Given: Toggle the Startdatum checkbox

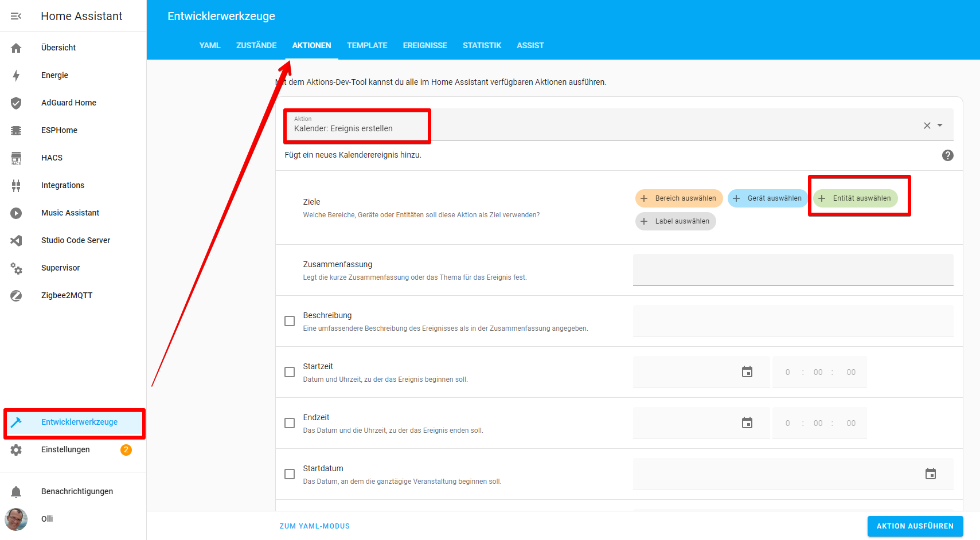Looking at the screenshot, I should (x=290, y=474).
